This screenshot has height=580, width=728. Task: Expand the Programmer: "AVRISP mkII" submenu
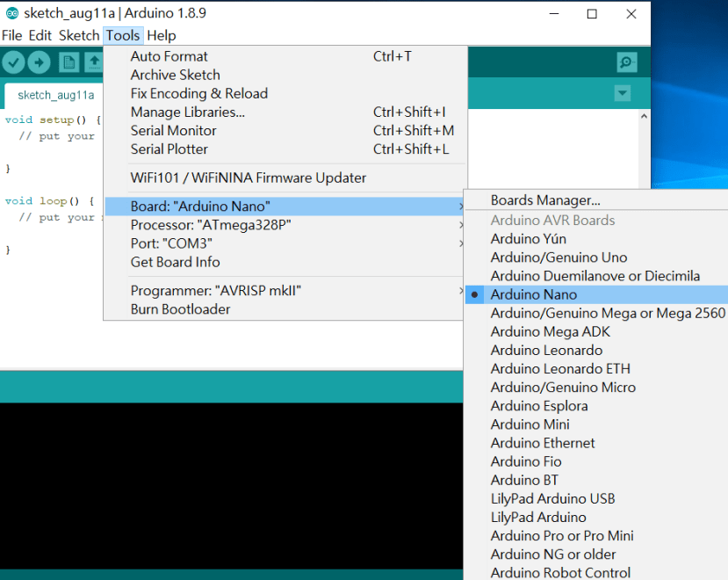tap(285, 291)
